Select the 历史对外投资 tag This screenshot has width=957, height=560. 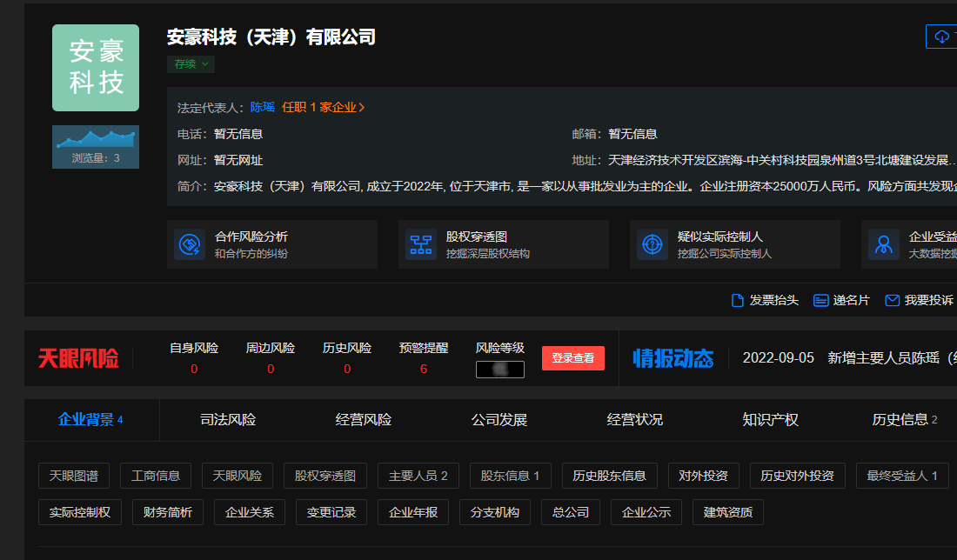(x=798, y=476)
